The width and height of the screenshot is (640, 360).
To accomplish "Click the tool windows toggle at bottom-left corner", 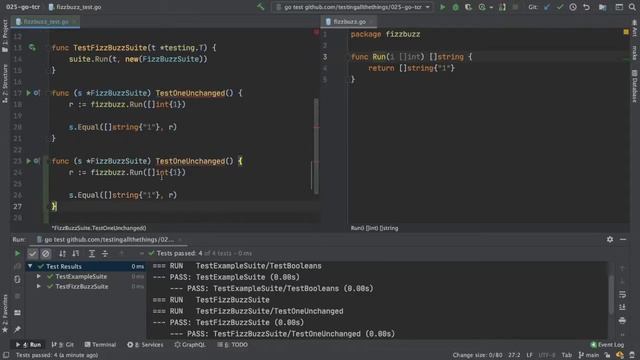I will [x=6, y=355].
